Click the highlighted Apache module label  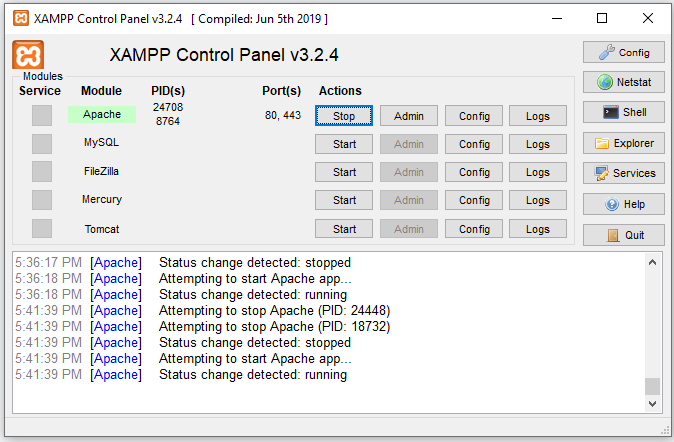(102, 114)
